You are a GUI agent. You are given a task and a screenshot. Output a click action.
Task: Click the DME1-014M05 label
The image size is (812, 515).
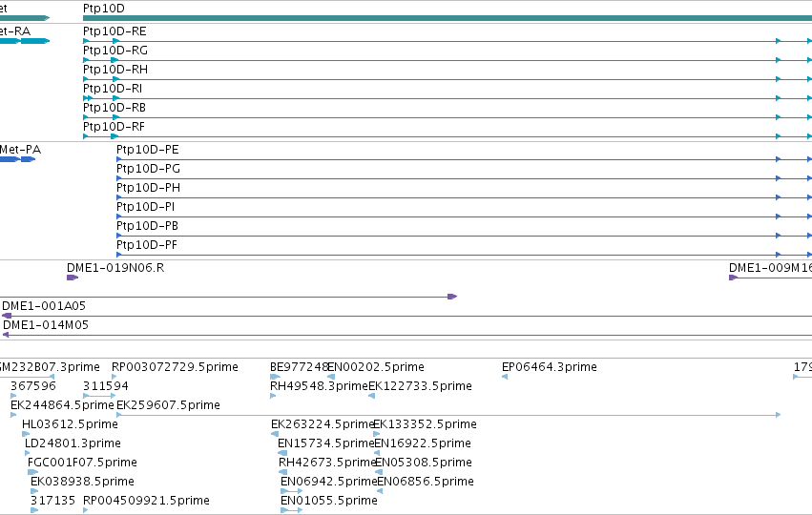[x=46, y=325]
